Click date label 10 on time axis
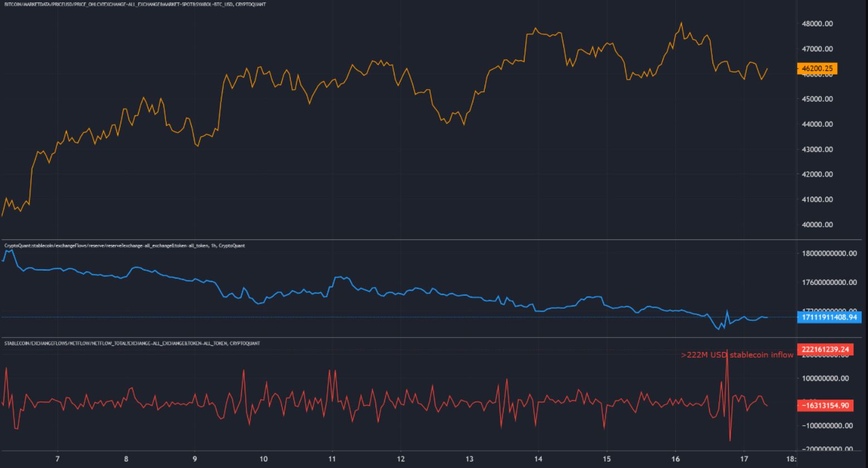Screen dimensions: 868x468 263,459
